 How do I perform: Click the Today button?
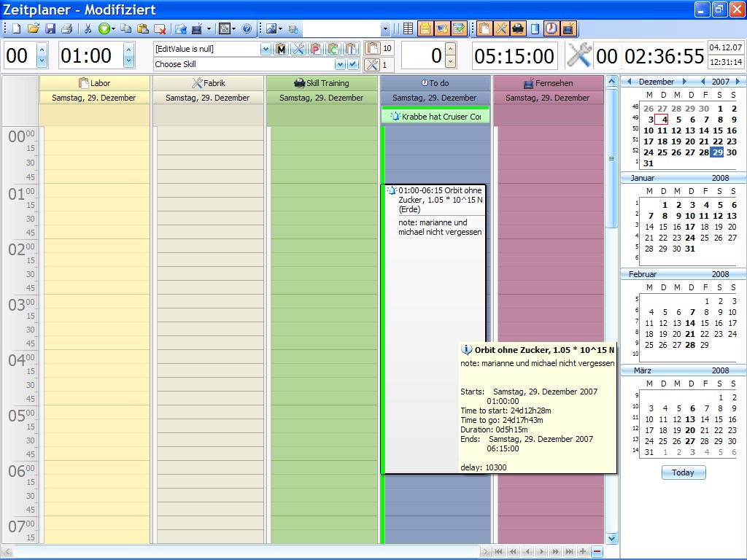coord(683,472)
